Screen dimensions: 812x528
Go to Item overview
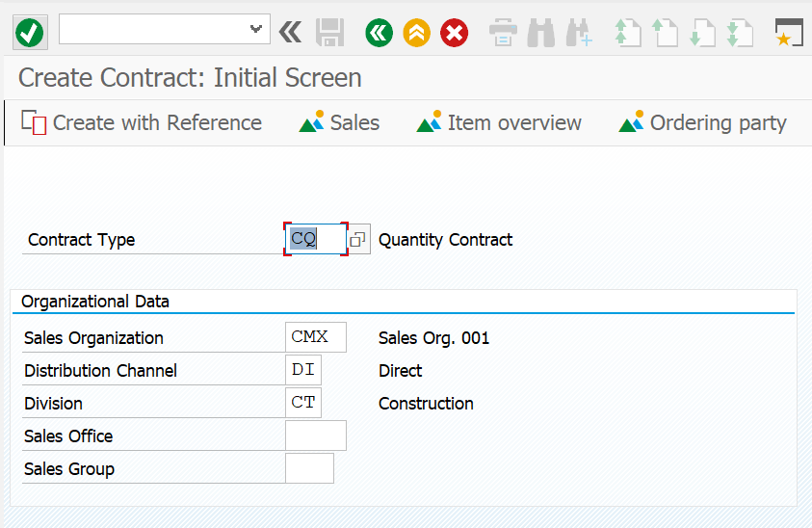(499, 123)
